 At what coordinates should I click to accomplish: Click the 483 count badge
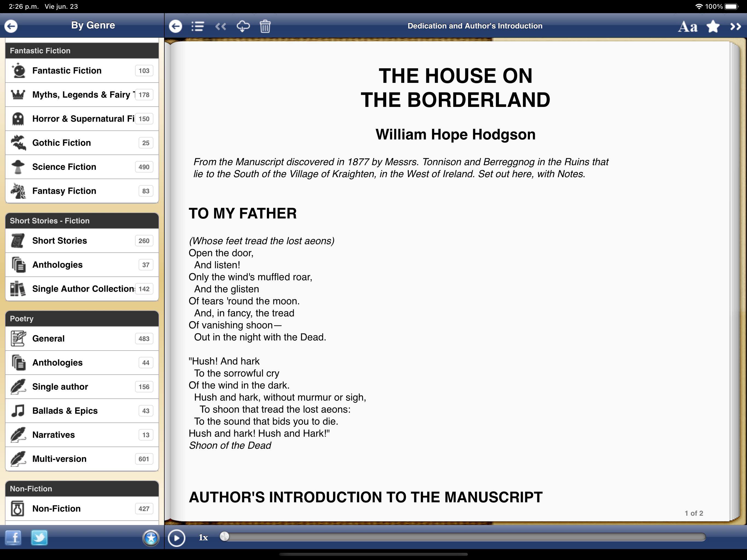(144, 339)
